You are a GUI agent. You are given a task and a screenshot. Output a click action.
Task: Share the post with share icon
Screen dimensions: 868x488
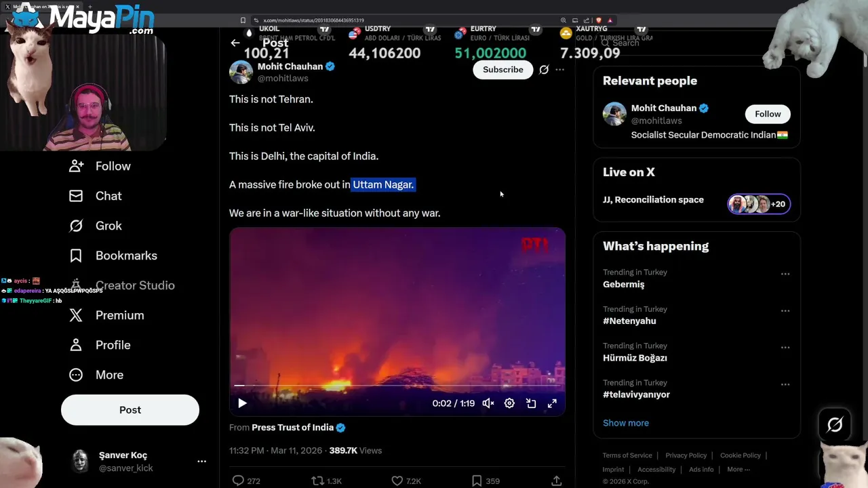tap(556, 481)
